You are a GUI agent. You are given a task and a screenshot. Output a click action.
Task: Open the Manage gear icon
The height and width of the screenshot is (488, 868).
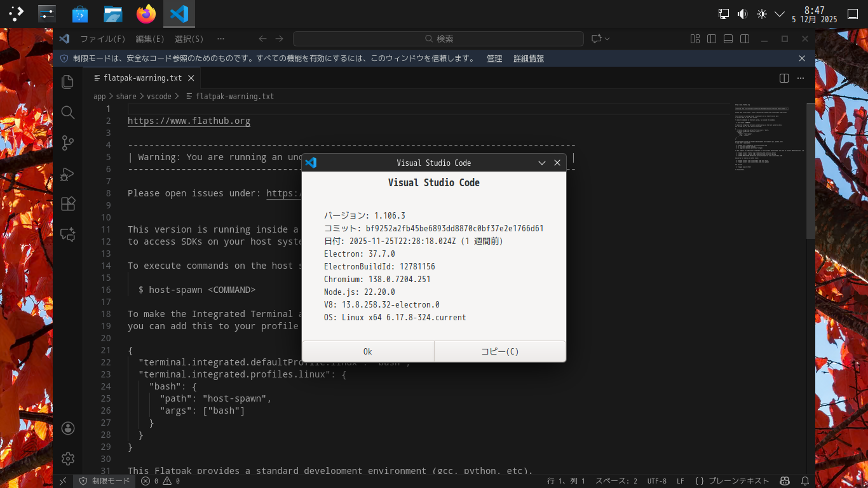point(68,458)
